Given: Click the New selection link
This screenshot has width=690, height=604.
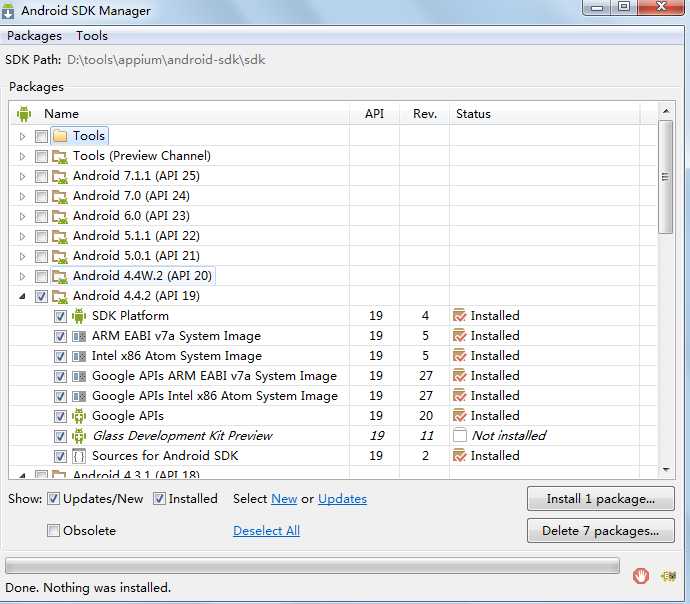Looking at the screenshot, I should 284,499.
